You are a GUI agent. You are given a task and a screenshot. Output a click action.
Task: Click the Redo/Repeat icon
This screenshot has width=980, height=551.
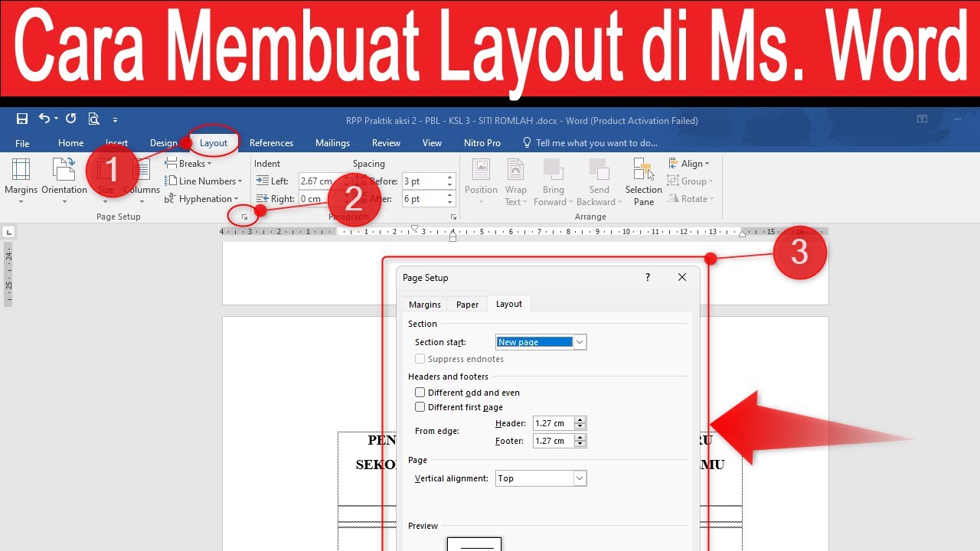tap(70, 119)
